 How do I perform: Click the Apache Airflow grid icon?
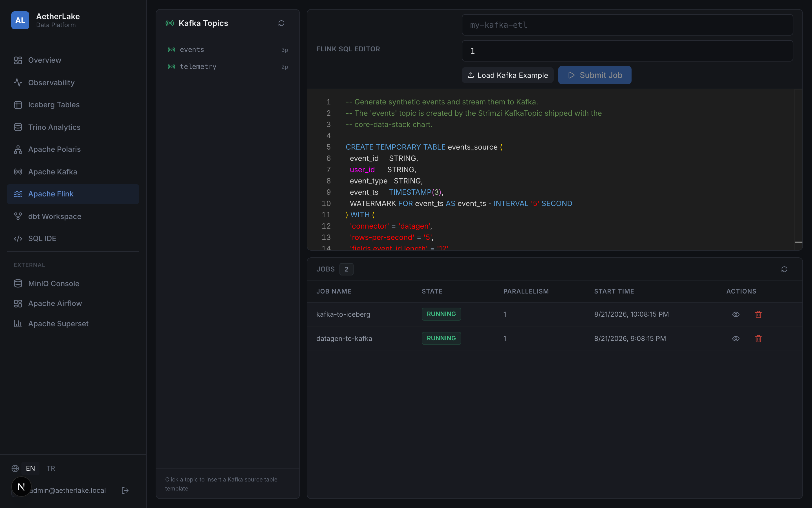(x=18, y=303)
